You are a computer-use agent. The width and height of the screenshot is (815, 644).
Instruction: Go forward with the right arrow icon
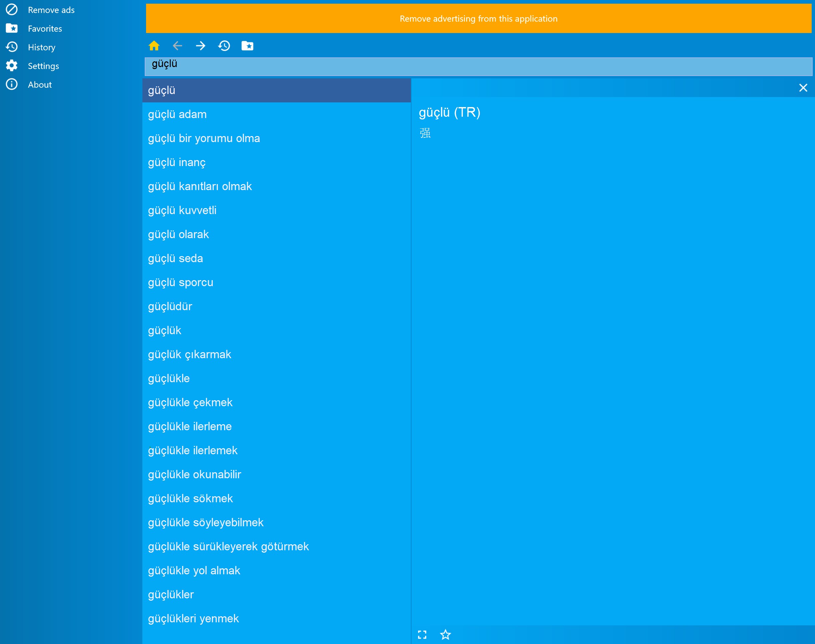click(x=200, y=46)
